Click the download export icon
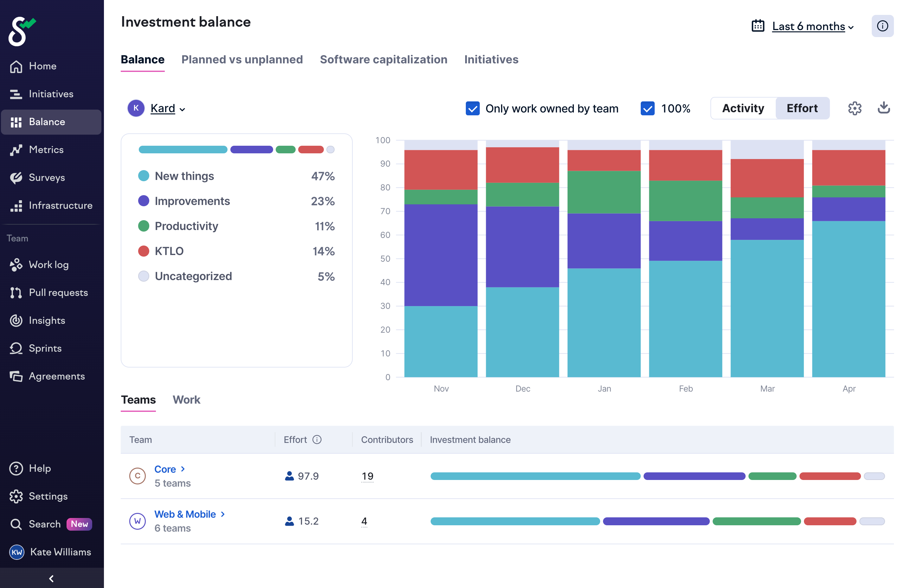The image size is (905, 588). 883,108
